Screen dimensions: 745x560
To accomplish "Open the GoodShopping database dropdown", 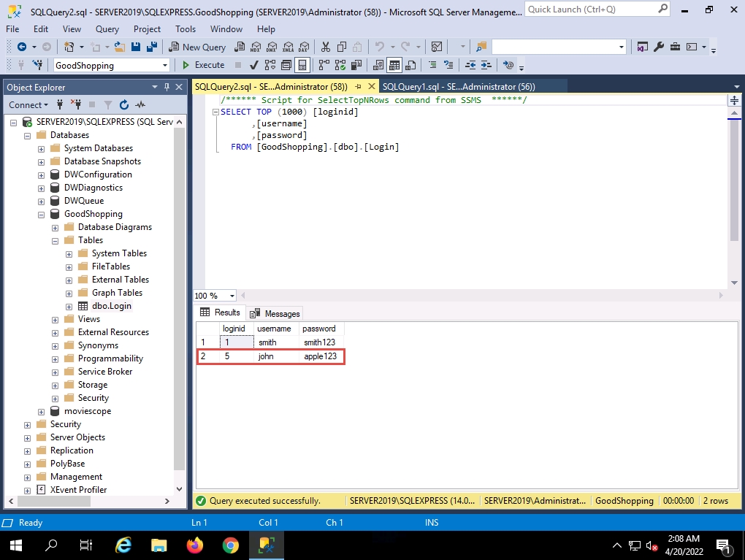I will tap(165, 66).
